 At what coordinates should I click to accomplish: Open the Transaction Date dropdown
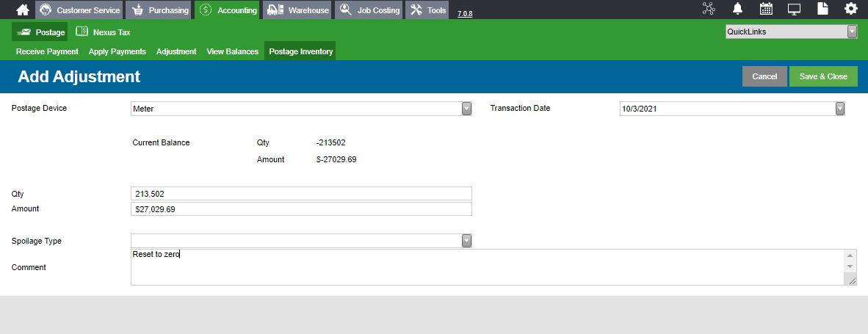click(x=840, y=109)
